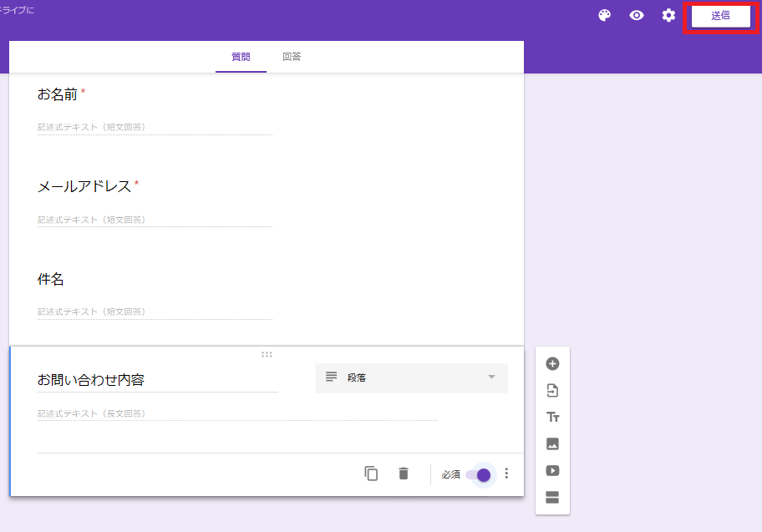The width and height of the screenshot is (762, 532).
Task: Select the 質問 tab
Action: 241,57
